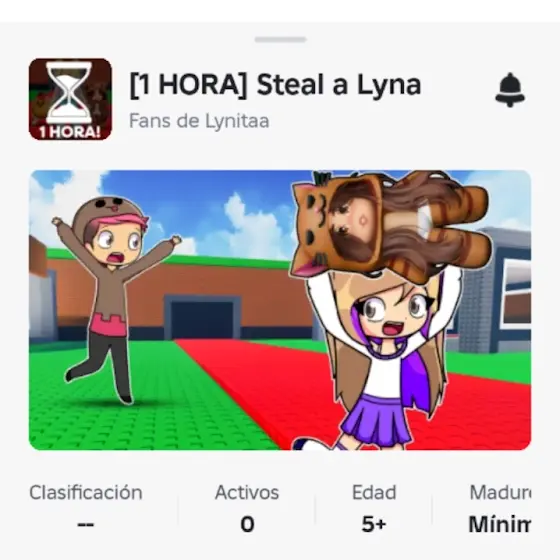The image size is (560, 560).
Task: Tap the '5+' age rating value
Action: click(x=374, y=524)
